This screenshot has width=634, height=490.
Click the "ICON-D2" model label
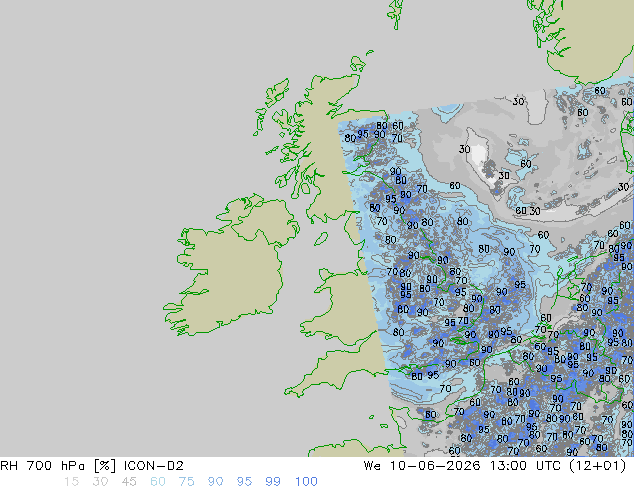154,466
